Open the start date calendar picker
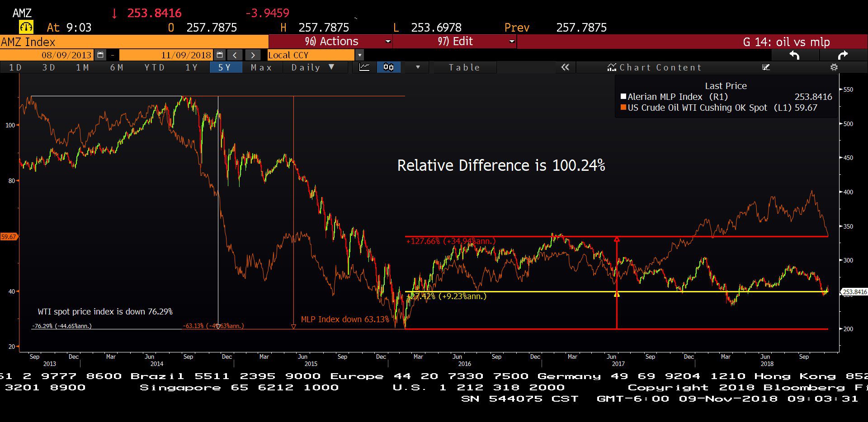Image resolution: width=868 pixels, height=422 pixels. click(x=100, y=55)
